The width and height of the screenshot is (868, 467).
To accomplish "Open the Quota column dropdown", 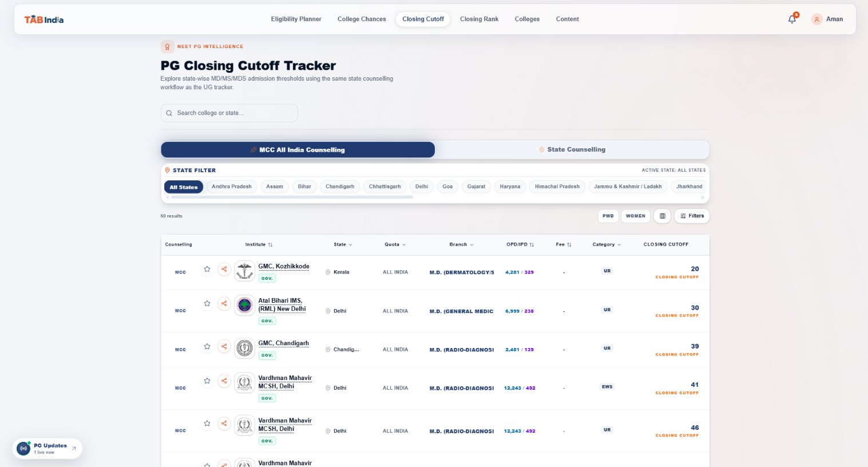I will coord(395,244).
